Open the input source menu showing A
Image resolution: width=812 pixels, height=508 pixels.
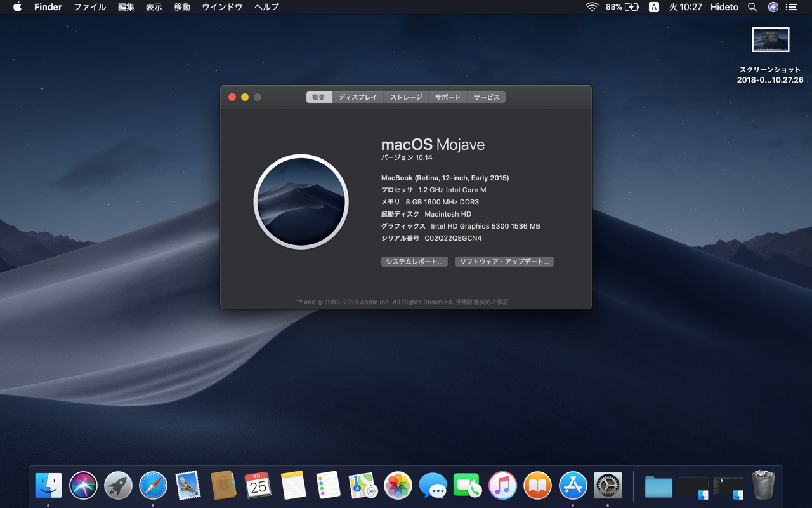653,7
